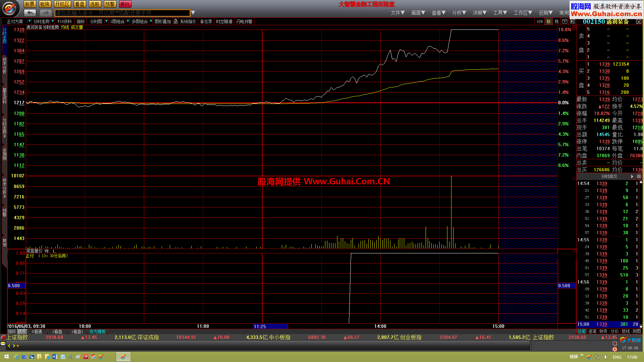Select the 分笔 tab at bottom of quote panel
This screenshot has height=362, width=644.
(581, 331)
